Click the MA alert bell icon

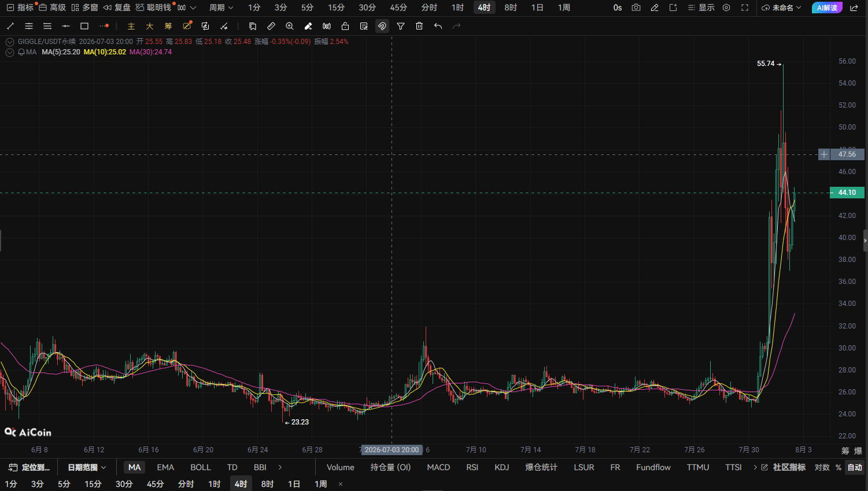(21, 52)
